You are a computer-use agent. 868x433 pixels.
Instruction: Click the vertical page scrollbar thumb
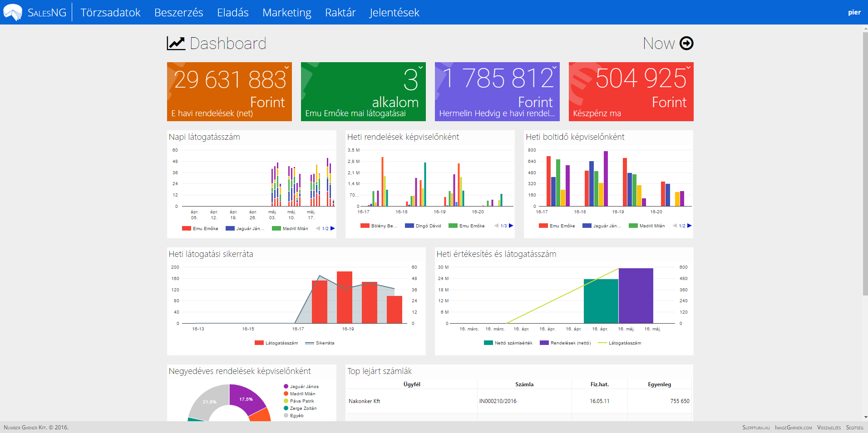point(865,164)
